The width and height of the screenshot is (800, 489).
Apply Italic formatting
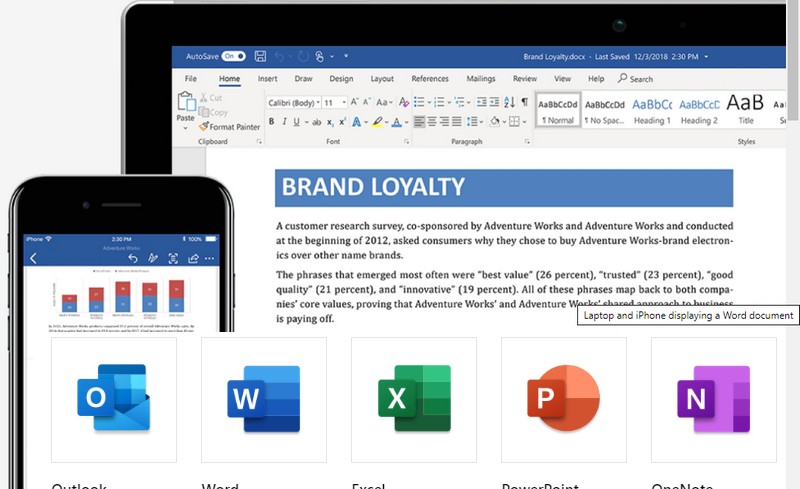click(284, 122)
